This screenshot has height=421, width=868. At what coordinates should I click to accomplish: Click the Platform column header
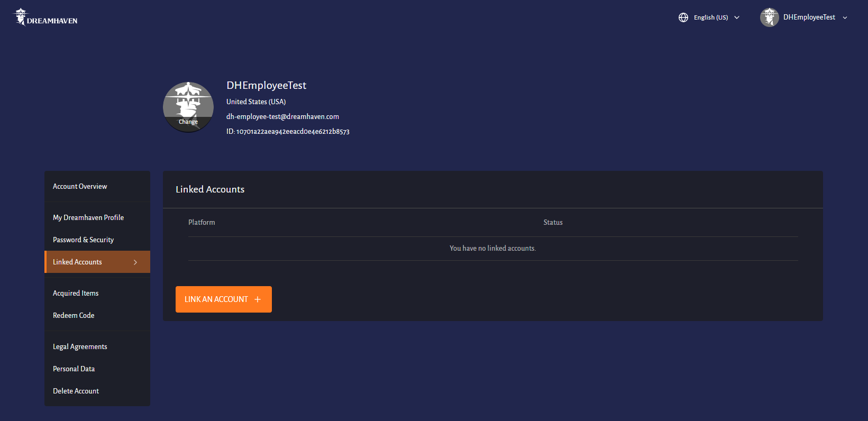(x=202, y=222)
